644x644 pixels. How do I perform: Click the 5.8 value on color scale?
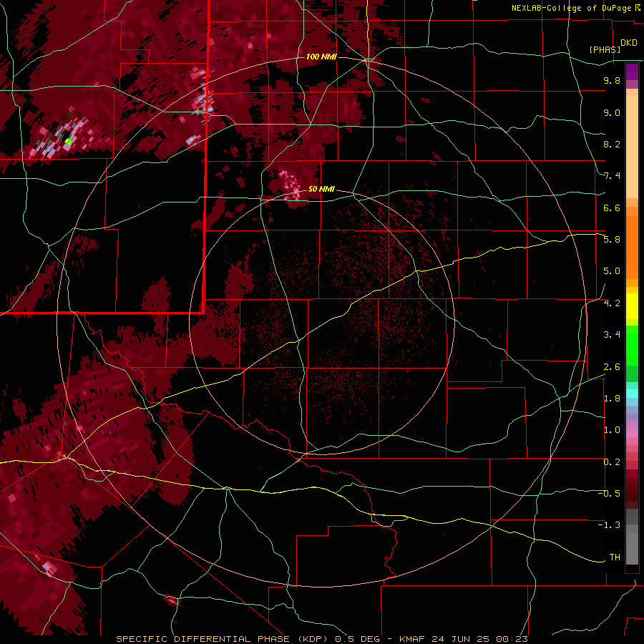pos(612,240)
